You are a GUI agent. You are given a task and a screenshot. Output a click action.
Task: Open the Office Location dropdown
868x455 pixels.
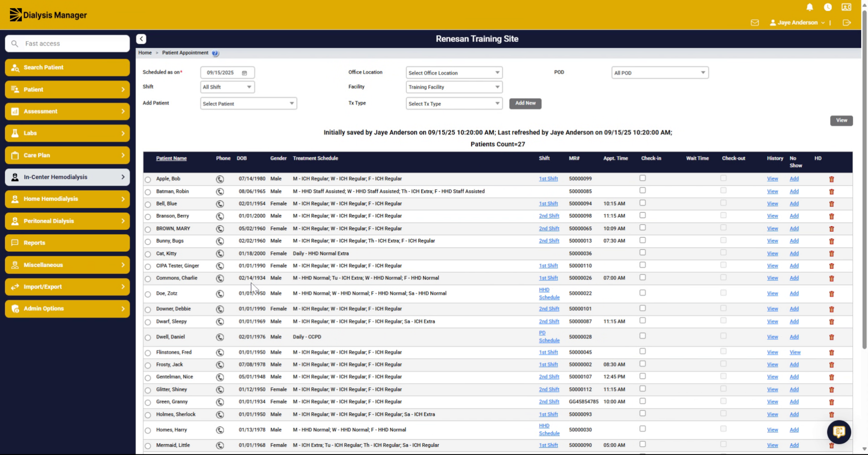coord(454,73)
